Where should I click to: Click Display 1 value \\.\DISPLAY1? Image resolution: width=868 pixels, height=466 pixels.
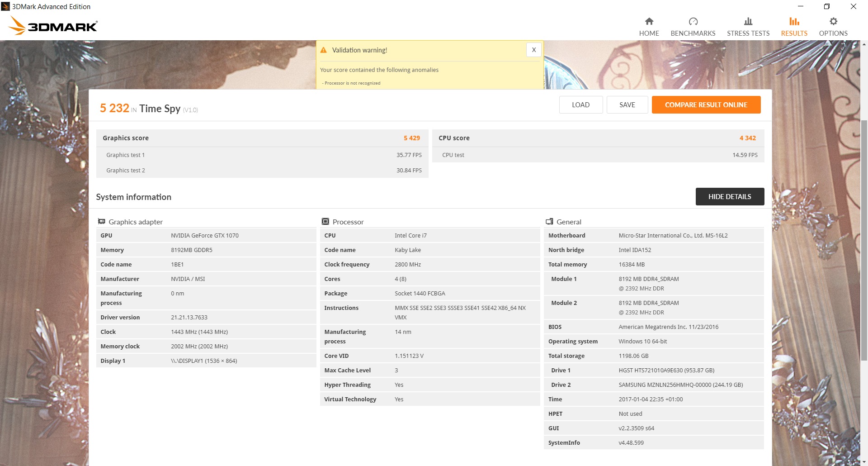(x=204, y=361)
